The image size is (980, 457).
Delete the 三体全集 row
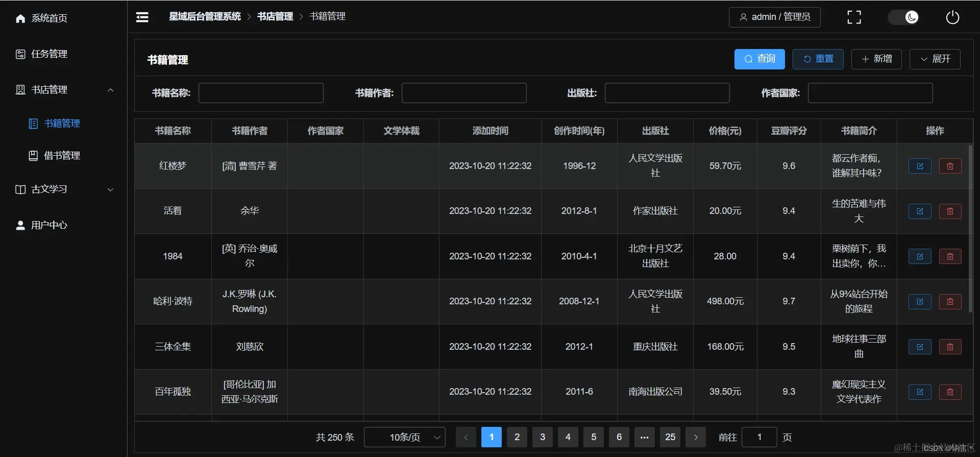pos(950,347)
